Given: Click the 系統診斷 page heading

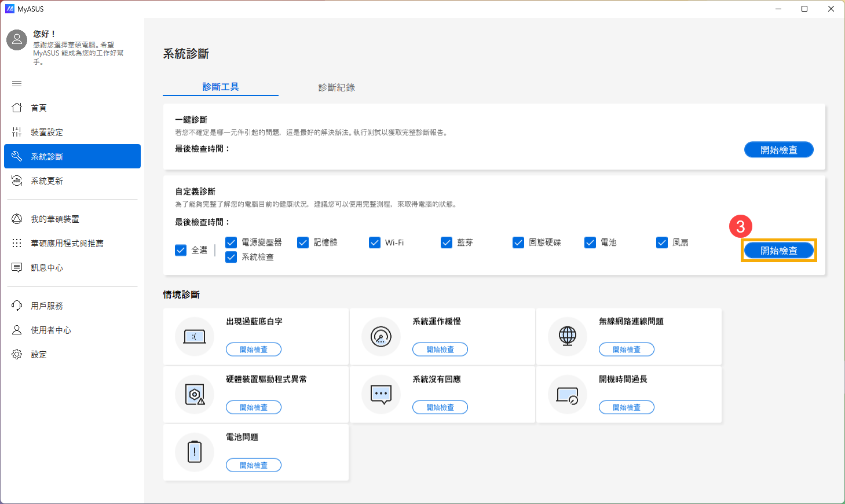Looking at the screenshot, I should 186,54.
